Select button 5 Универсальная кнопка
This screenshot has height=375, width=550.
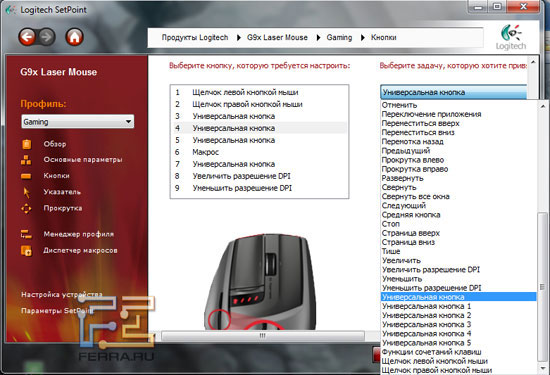[260, 140]
